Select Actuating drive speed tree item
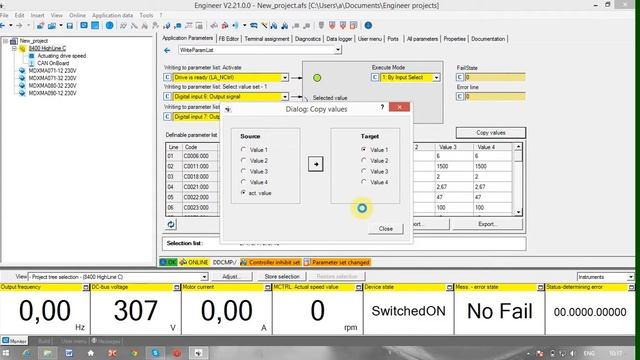The width and height of the screenshot is (640, 360). click(x=62, y=56)
